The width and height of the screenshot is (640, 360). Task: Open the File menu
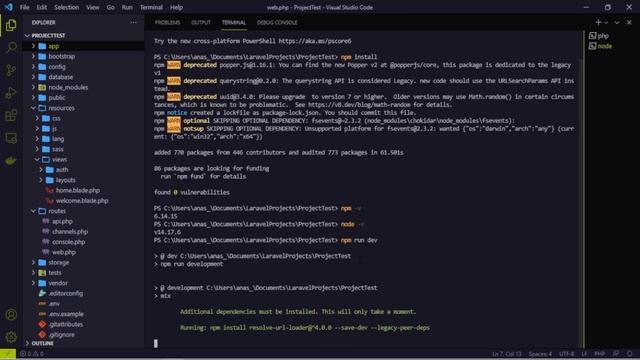coord(24,7)
